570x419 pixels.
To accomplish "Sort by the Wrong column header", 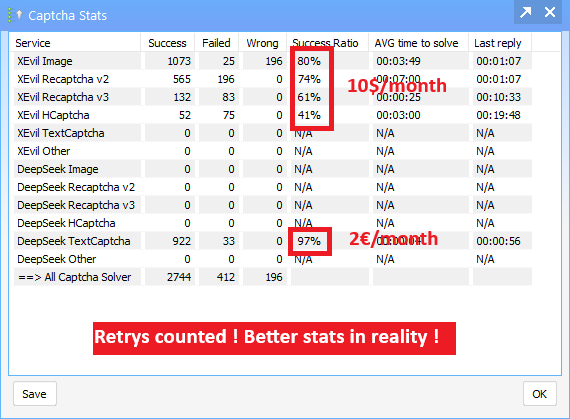I will [x=262, y=43].
